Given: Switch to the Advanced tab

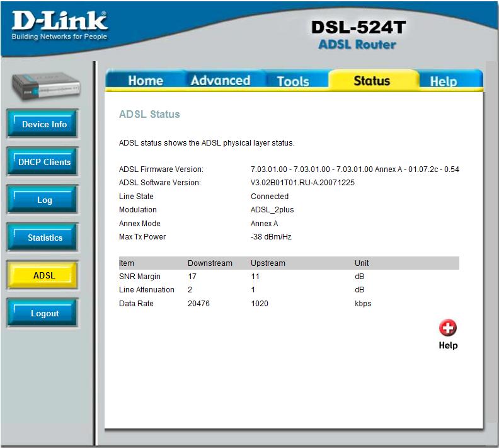Looking at the screenshot, I should coord(220,81).
